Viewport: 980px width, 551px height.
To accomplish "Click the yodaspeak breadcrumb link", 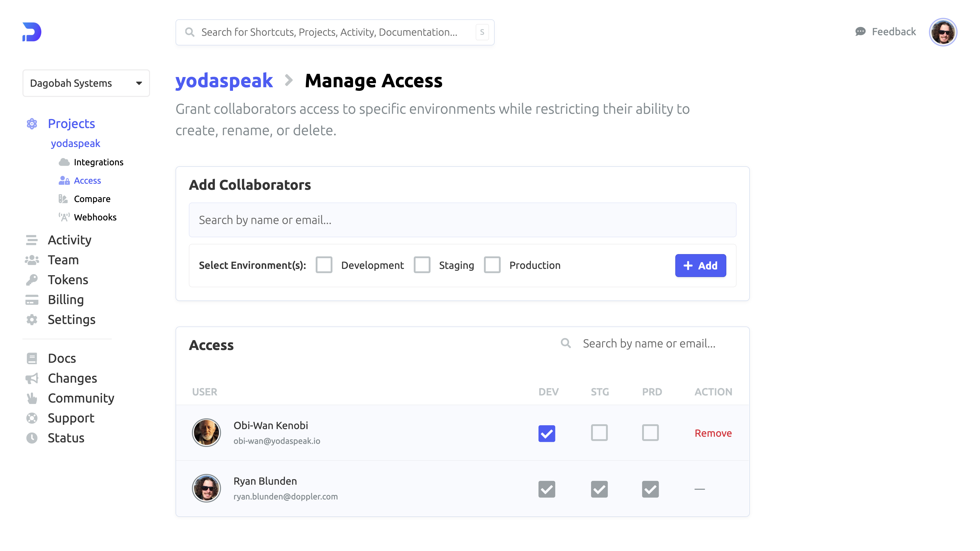I will [x=224, y=81].
